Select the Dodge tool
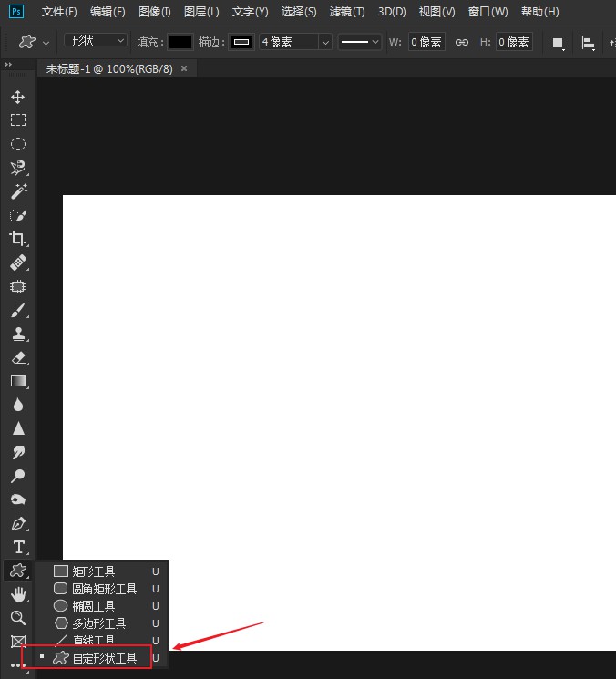Viewport: 616px width, 679px height. click(x=17, y=476)
